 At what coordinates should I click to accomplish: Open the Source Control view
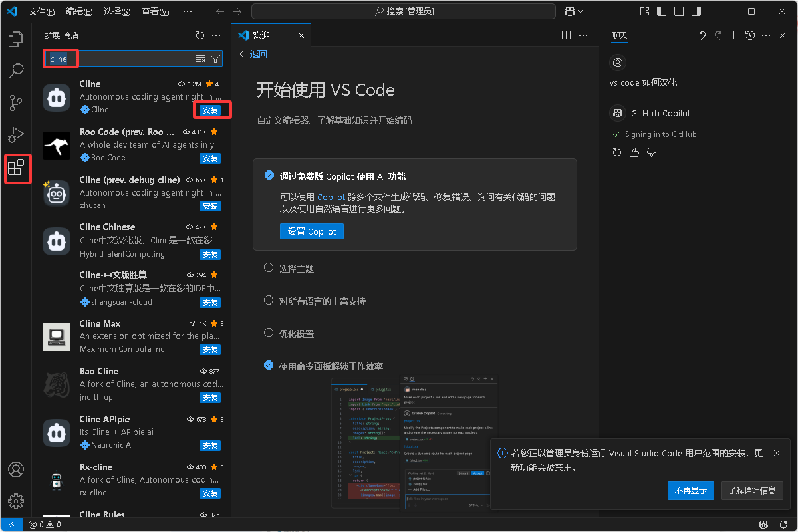16,102
